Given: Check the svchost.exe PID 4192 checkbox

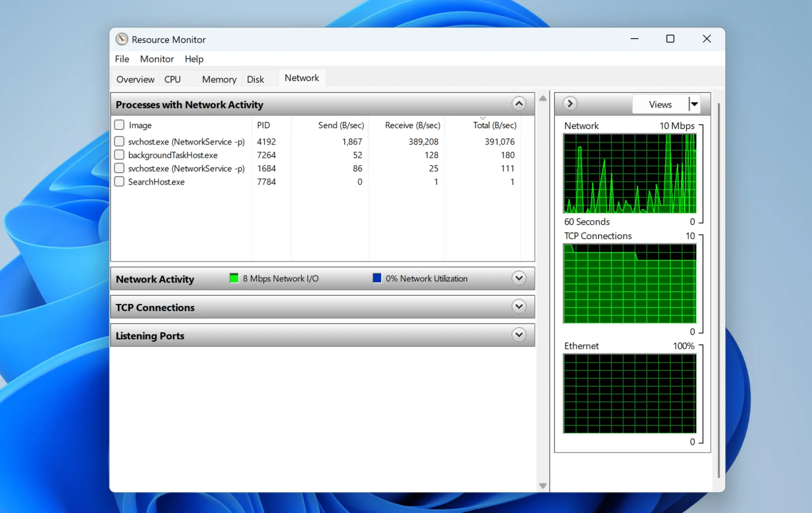Looking at the screenshot, I should (119, 141).
